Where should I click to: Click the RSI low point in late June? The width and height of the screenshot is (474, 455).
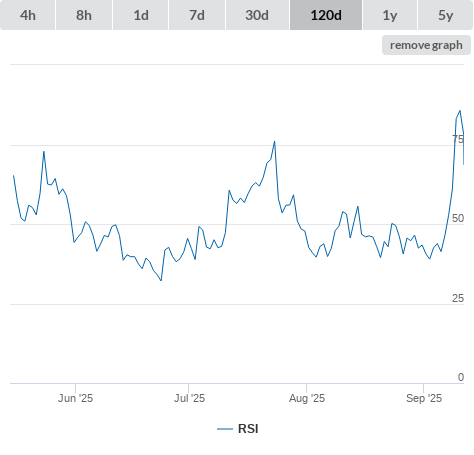161,280
